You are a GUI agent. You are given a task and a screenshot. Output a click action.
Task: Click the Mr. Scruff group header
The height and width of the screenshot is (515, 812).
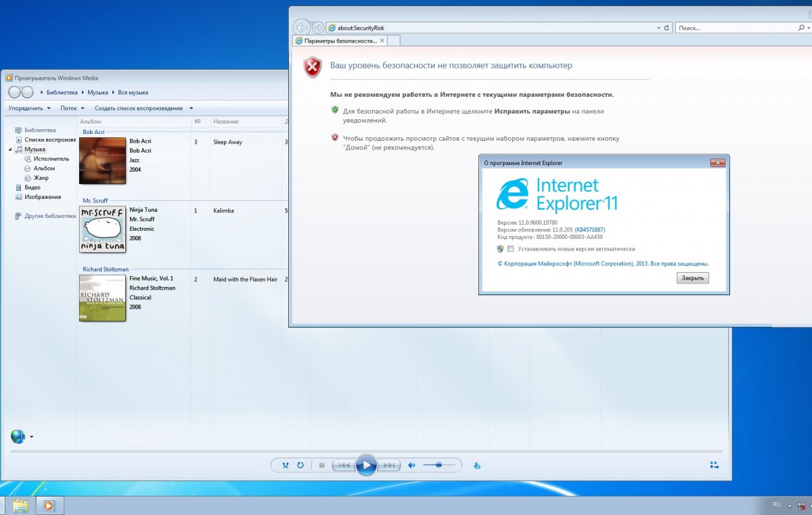[95, 201]
